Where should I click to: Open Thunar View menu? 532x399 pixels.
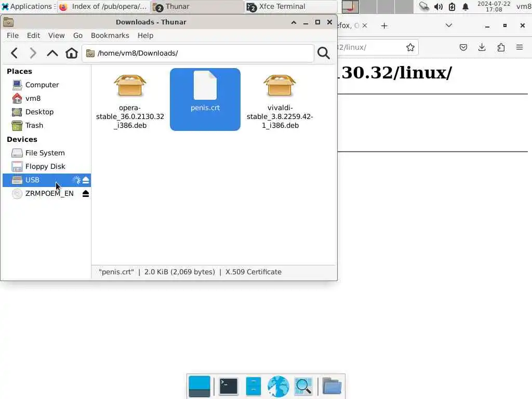click(56, 36)
